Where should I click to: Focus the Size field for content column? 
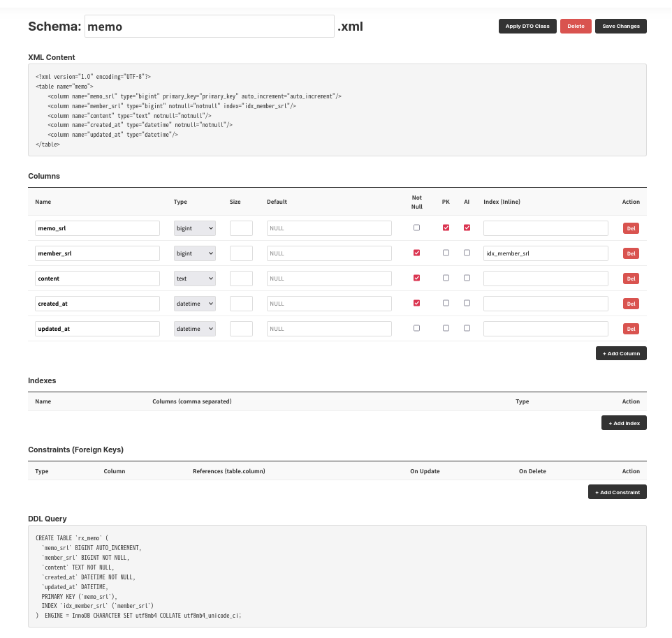[241, 279]
